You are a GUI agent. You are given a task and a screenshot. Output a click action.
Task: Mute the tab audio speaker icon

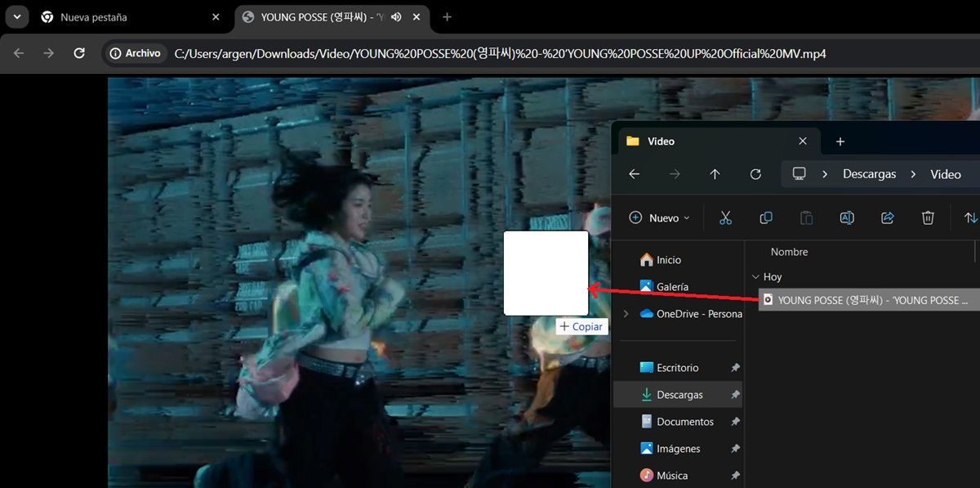pos(397,17)
